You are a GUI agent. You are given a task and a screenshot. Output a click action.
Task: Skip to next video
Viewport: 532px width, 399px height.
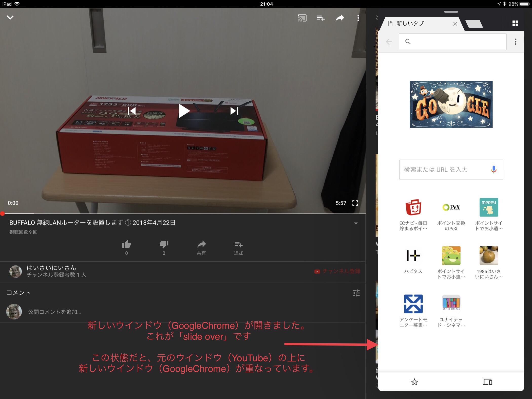point(234,111)
